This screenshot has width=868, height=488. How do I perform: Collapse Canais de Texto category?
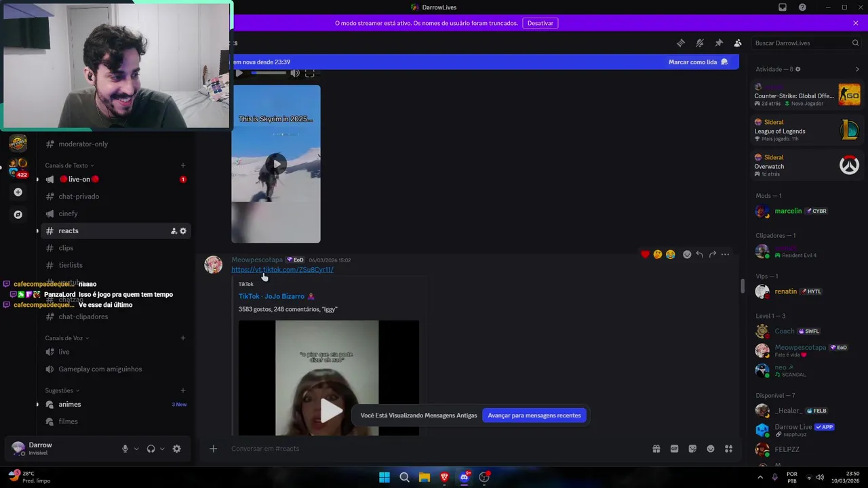pyautogui.click(x=69, y=165)
